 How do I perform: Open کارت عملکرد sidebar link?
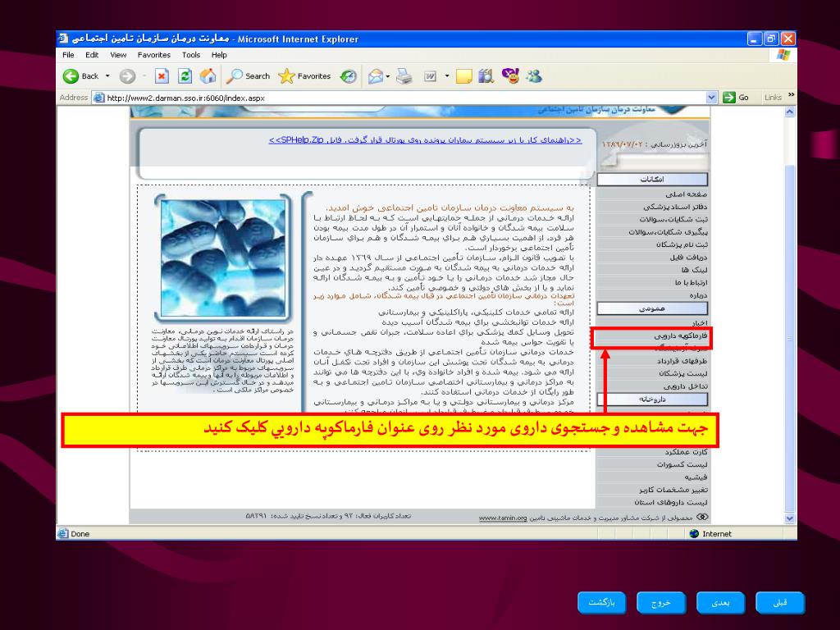pyautogui.click(x=687, y=452)
